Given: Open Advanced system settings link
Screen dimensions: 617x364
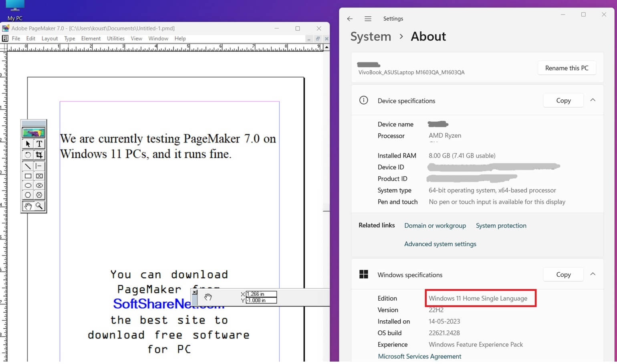Looking at the screenshot, I should click(x=440, y=244).
